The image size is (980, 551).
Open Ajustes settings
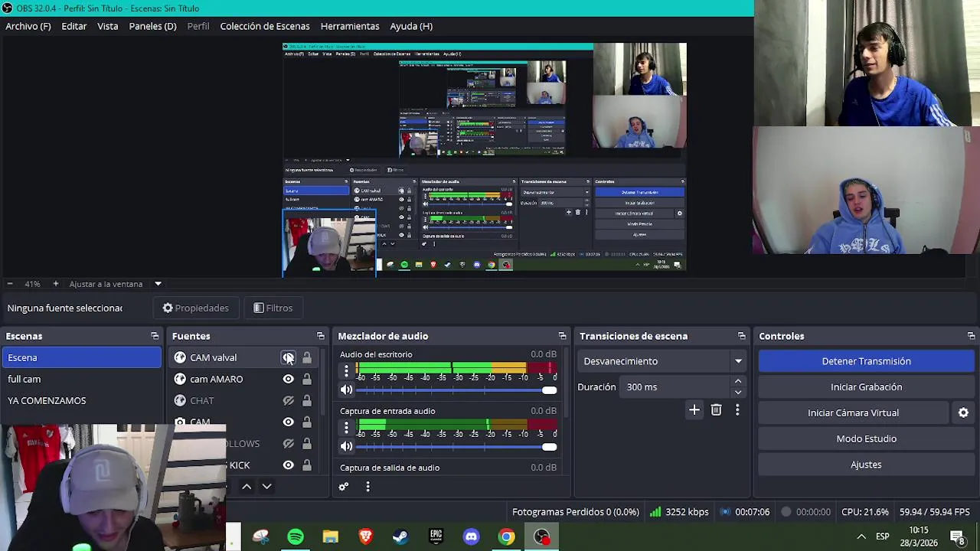point(866,465)
